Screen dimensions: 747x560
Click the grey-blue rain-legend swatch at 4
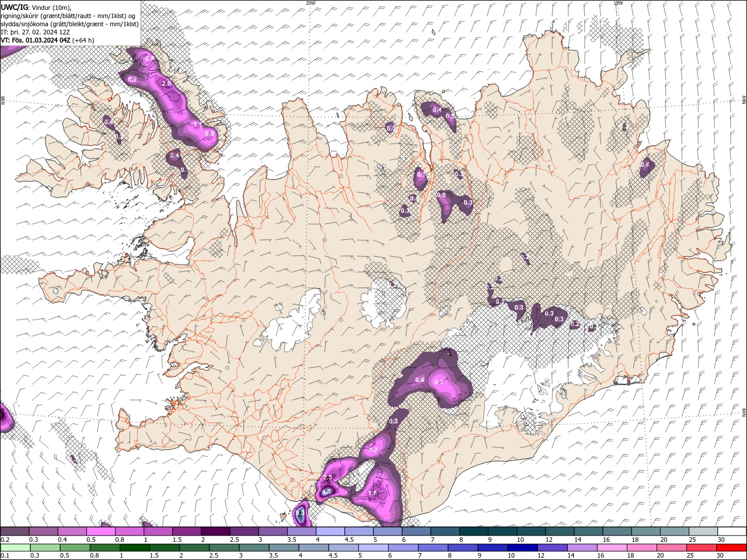pos(313,548)
